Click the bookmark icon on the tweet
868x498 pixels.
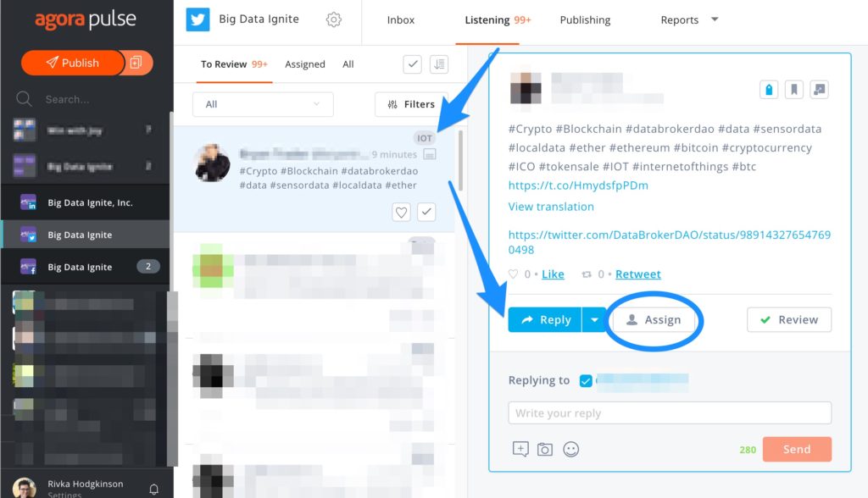click(x=793, y=90)
